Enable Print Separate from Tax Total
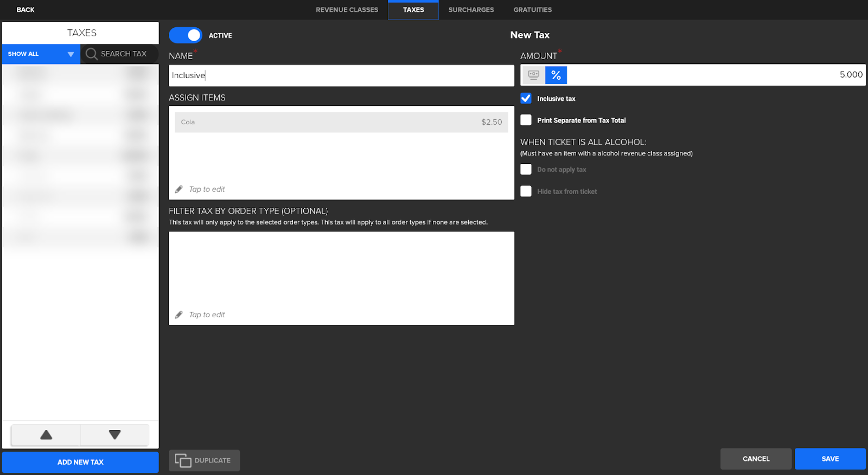The height and width of the screenshot is (475, 868). (x=526, y=120)
